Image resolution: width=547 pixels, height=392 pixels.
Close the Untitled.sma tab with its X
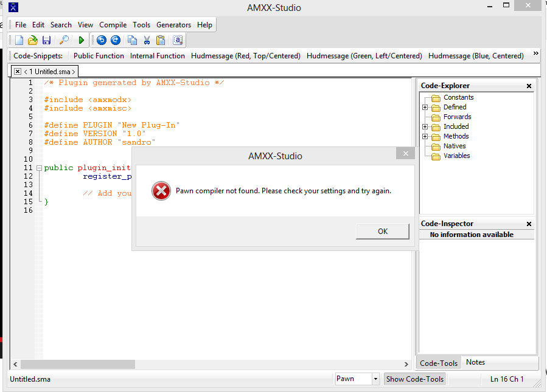pos(18,72)
